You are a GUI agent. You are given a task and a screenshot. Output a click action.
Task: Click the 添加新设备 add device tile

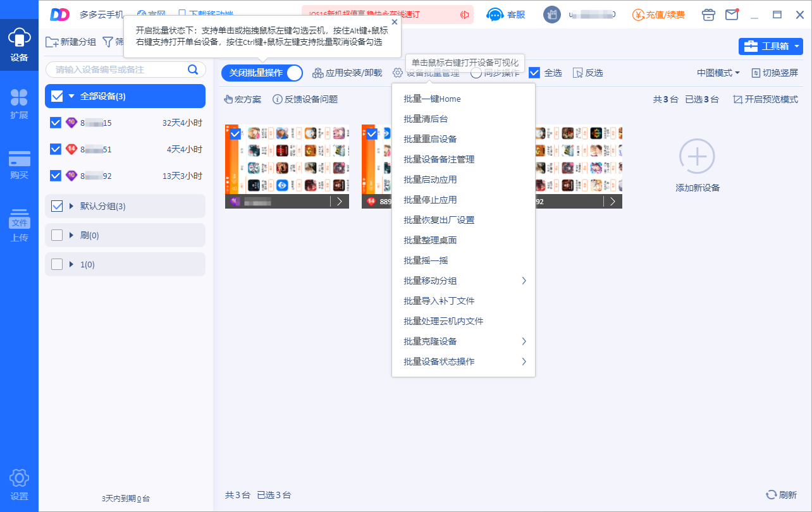(x=698, y=166)
